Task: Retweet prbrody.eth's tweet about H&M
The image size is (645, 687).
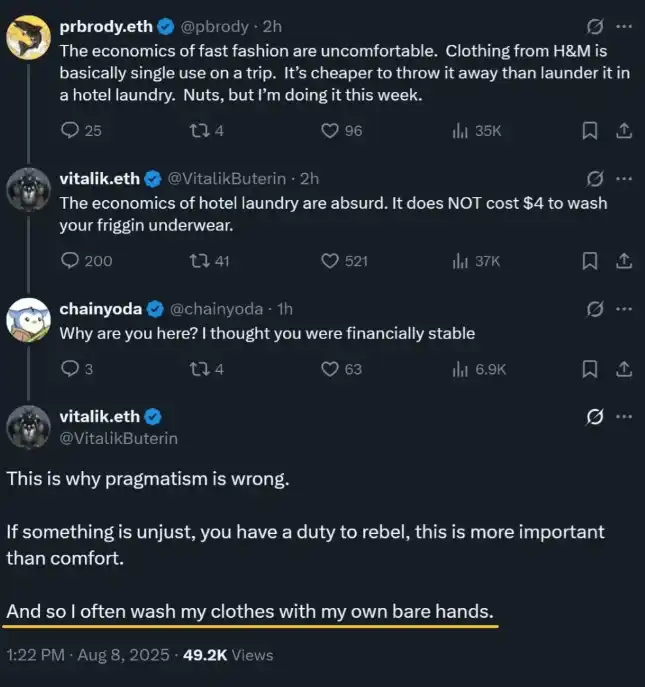Action: [x=197, y=130]
